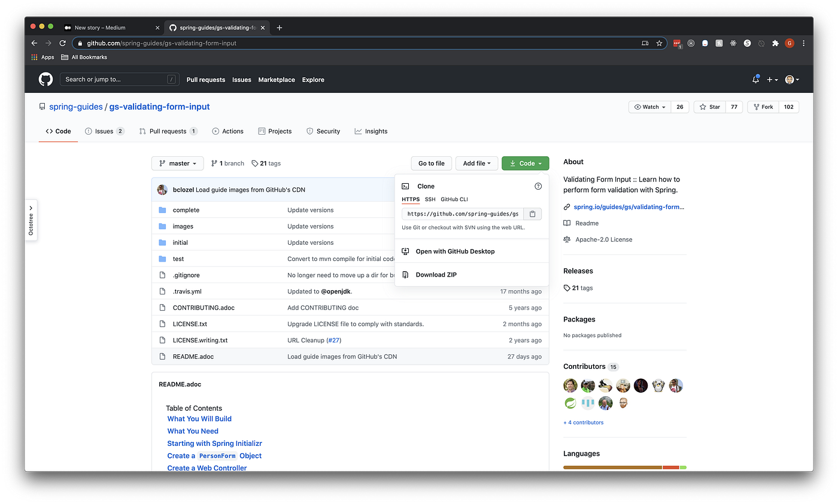Viewport: 838px width, 504px height.
Task: Click the Spring logo contributor avatar
Action: (570, 403)
